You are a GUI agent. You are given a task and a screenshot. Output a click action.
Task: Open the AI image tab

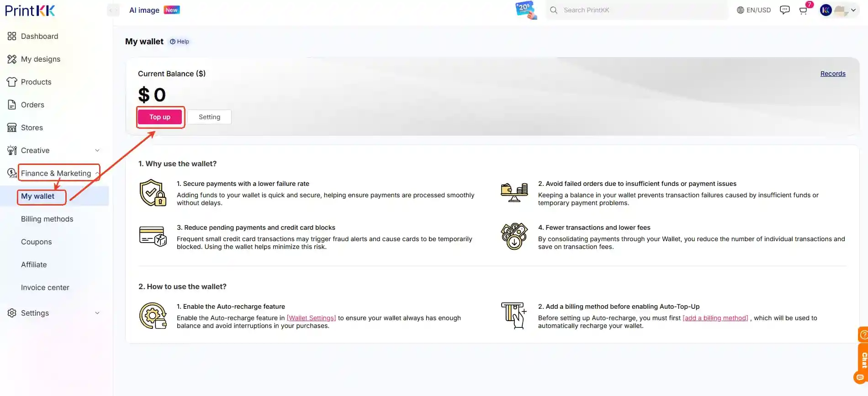click(x=144, y=10)
